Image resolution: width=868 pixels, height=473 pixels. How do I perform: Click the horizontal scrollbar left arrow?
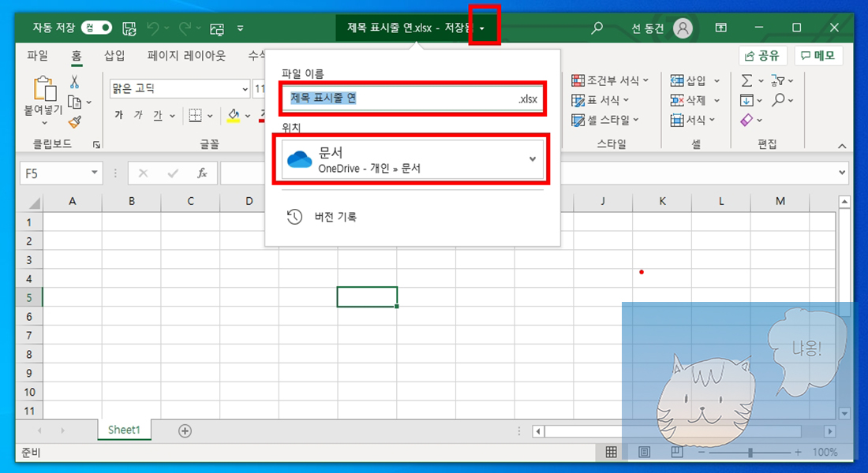coord(538,431)
